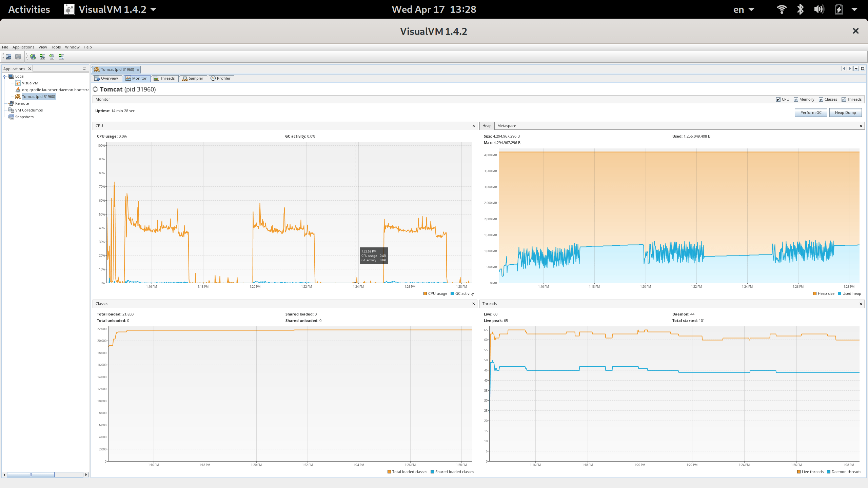Open the Activities overview

click(29, 9)
